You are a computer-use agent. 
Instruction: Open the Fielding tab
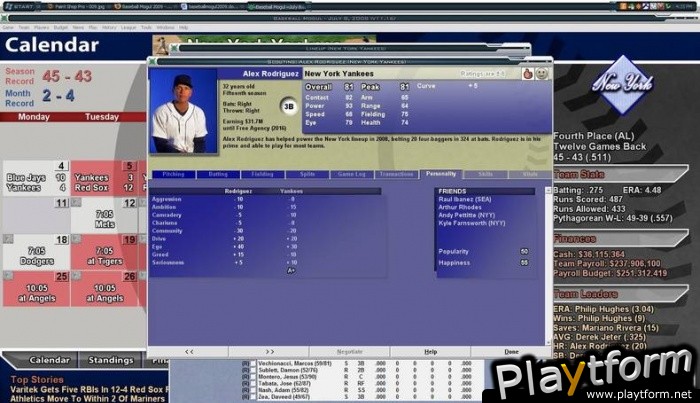click(262, 174)
